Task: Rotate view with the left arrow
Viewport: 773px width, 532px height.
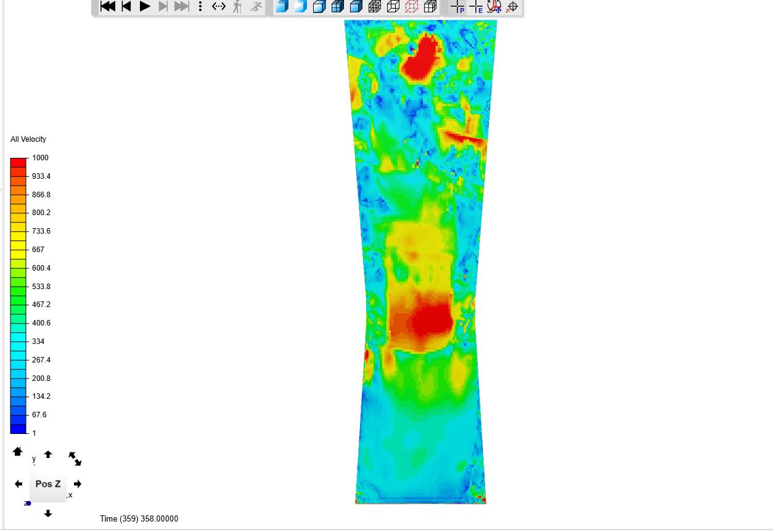Action: 18,484
